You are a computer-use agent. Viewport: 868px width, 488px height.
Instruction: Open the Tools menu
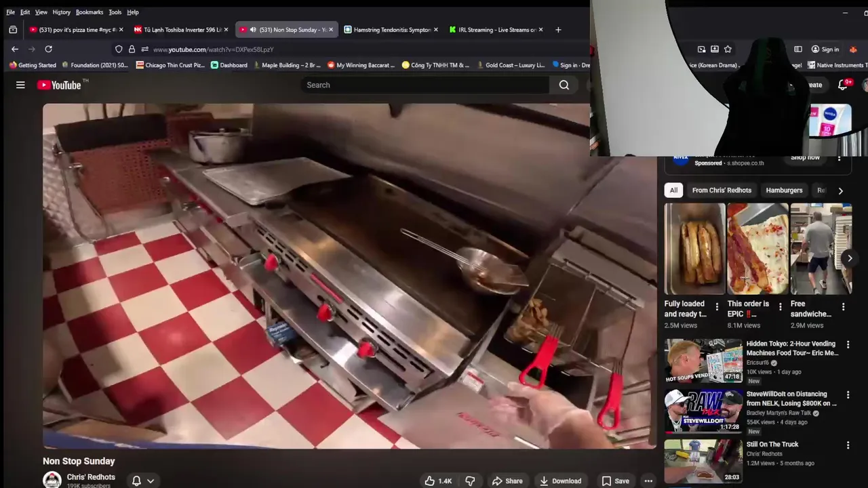pyautogui.click(x=115, y=12)
